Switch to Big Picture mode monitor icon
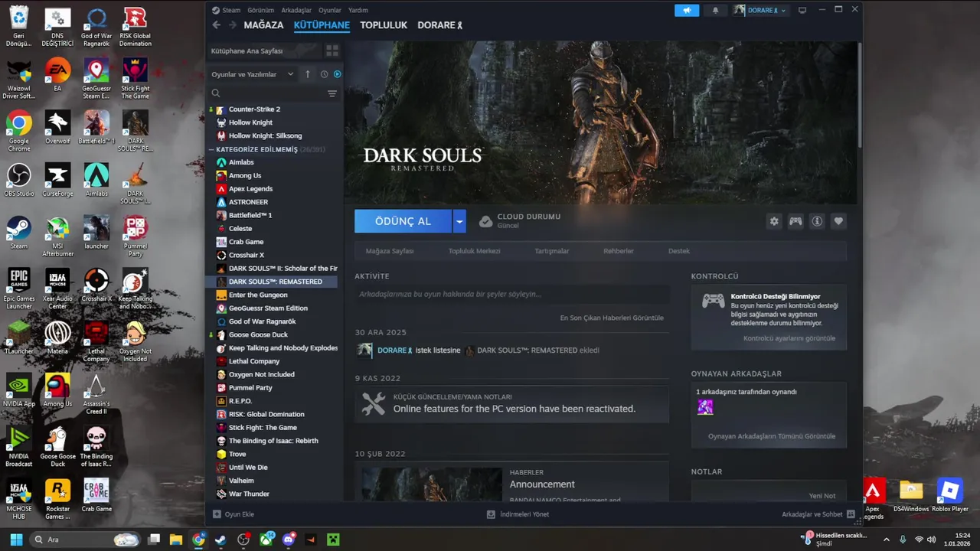The image size is (980, 551). coord(802,10)
